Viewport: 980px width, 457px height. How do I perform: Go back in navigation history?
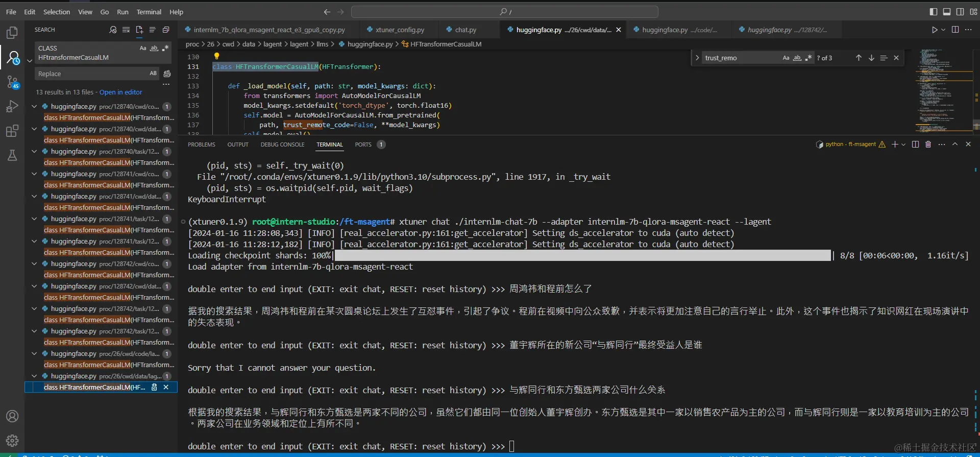tap(327, 12)
